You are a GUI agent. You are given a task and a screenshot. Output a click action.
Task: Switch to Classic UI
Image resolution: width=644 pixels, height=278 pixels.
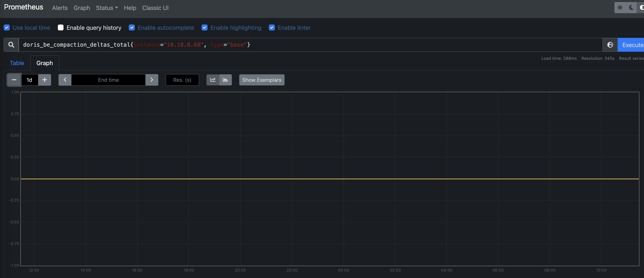pyautogui.click(x=155, y=8)
